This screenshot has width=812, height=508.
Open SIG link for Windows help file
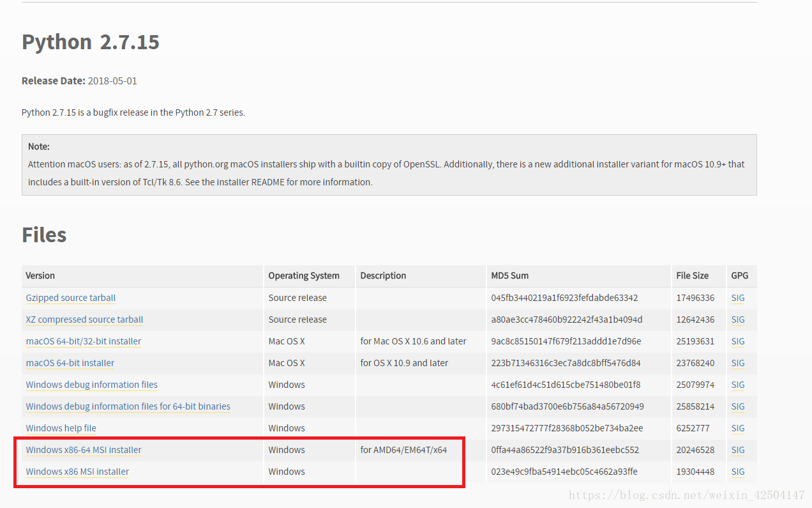(738, 428)
